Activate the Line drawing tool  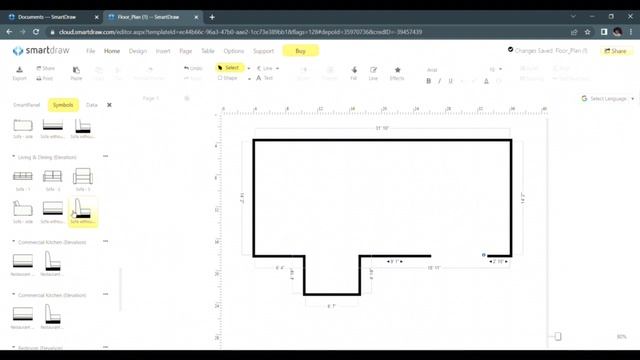tap(265, 68)
